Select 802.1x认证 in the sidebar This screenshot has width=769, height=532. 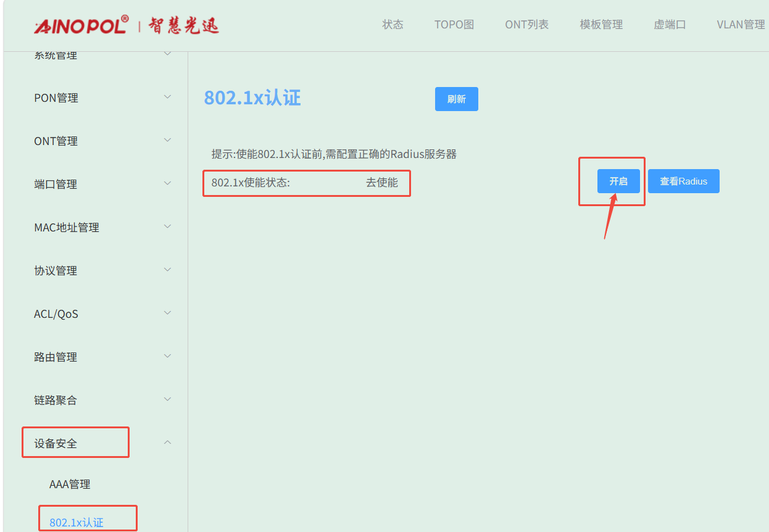point(77,523)
